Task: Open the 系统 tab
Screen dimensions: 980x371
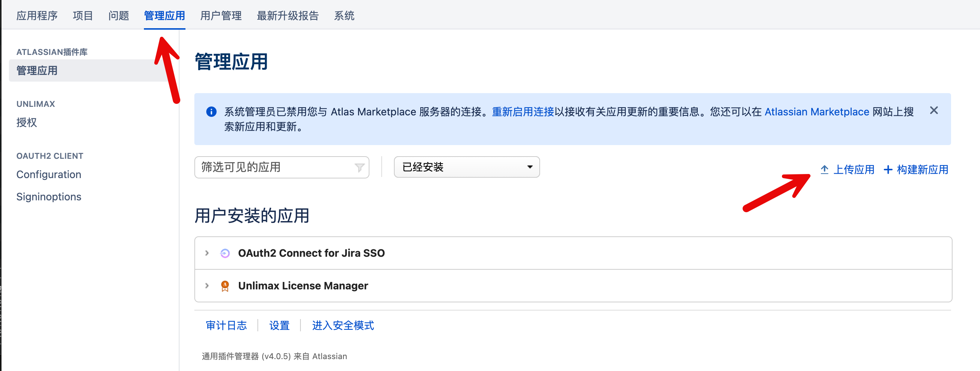Action: tap(344, 16)
